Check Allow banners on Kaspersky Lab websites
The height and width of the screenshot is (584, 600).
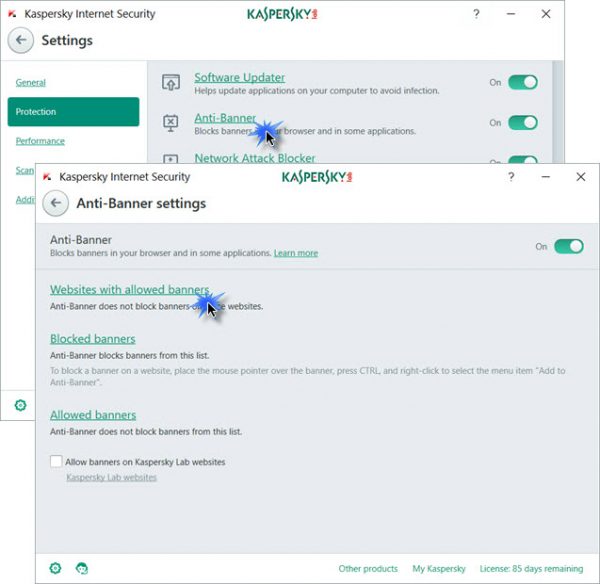[56, 461]
